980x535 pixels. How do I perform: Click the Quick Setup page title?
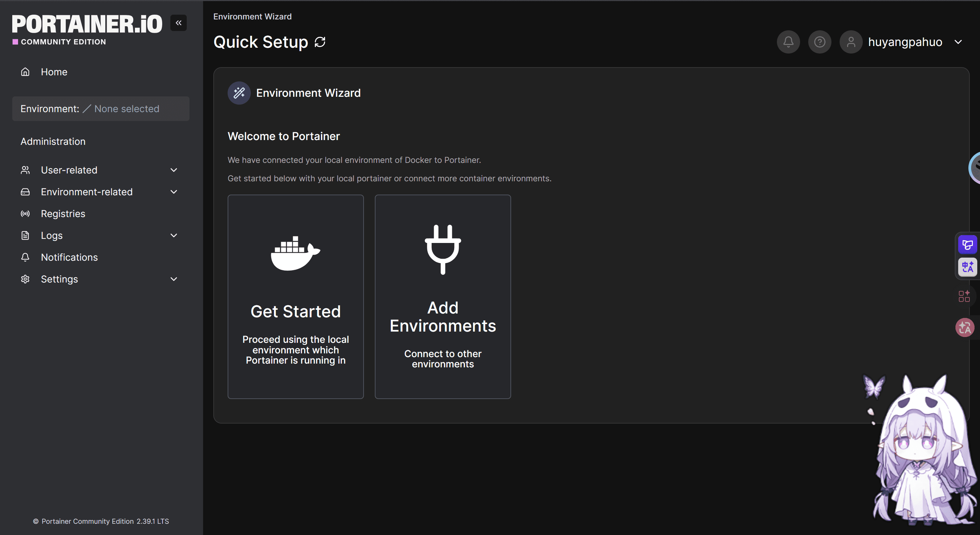[261, 42]
